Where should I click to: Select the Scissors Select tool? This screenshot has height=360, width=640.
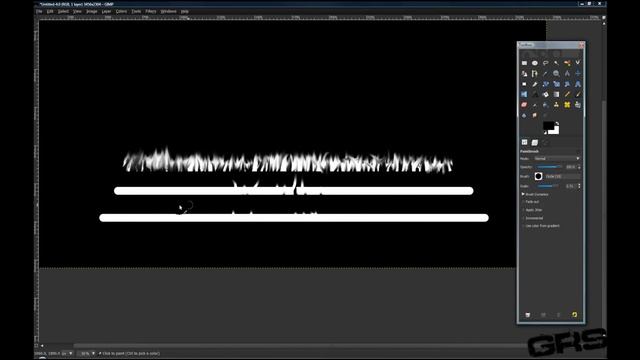(x=578, y=63)
